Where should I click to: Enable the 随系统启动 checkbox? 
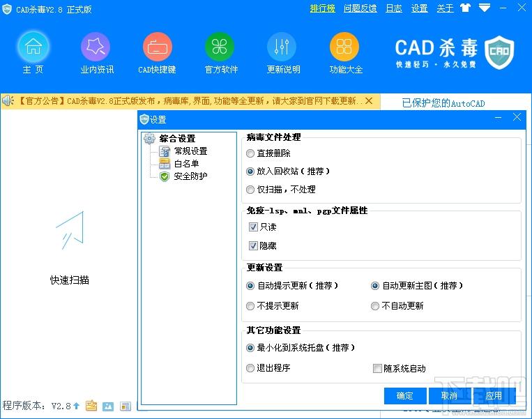377,368
